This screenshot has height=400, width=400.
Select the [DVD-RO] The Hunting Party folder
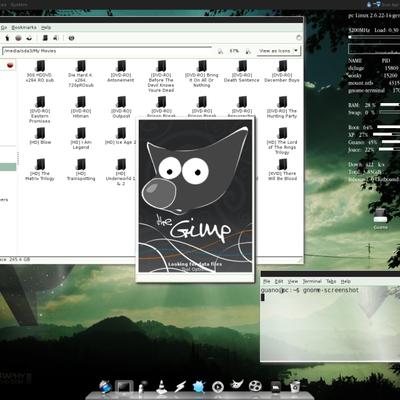282,107
